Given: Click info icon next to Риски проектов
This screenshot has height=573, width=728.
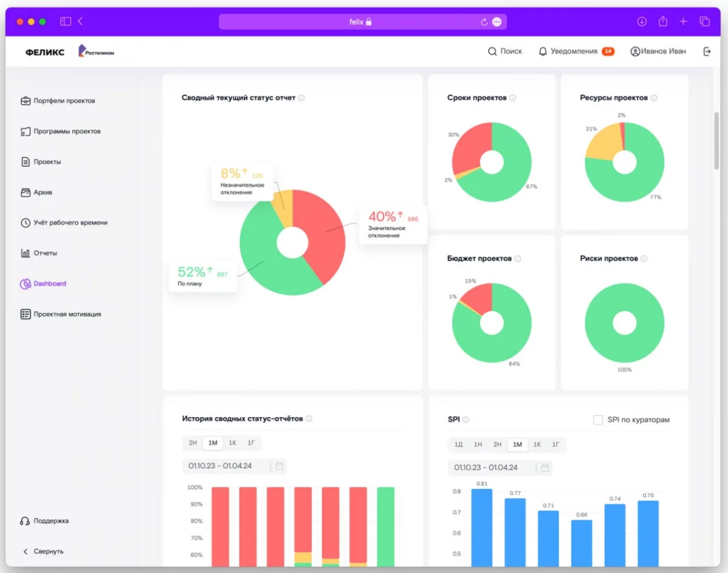Looking at the screenshot, I should (x=644, y=259).
